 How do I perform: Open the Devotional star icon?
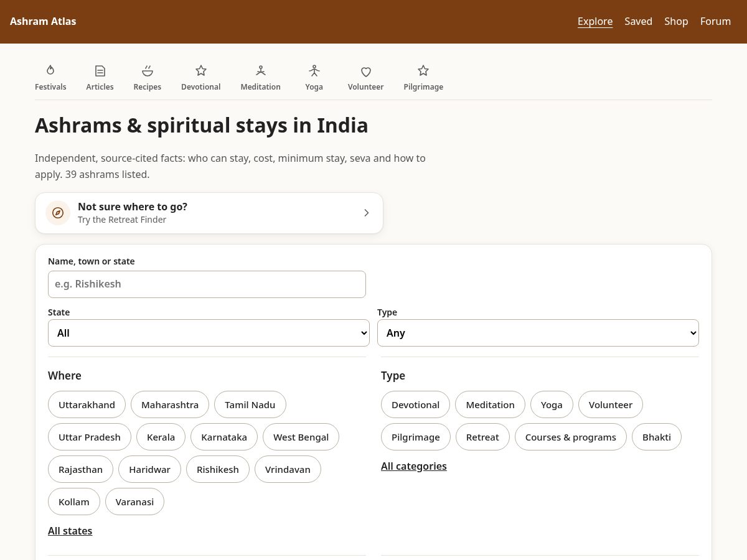coord(200,70)
